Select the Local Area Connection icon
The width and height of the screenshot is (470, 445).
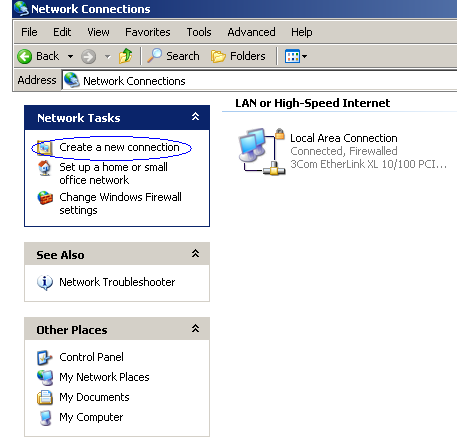point(262,152)
